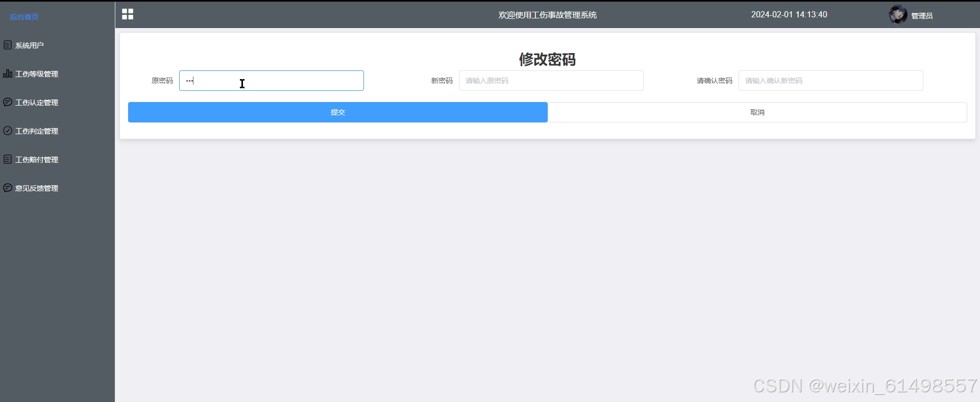
Task: Click the 工伤等级管理 bar chart icon
Action: click(8, 73)
